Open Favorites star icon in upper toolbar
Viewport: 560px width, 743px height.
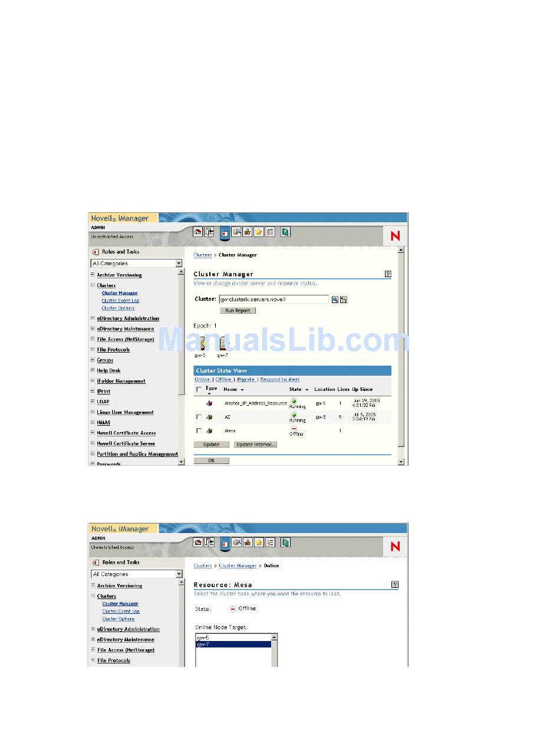point(258,232)
